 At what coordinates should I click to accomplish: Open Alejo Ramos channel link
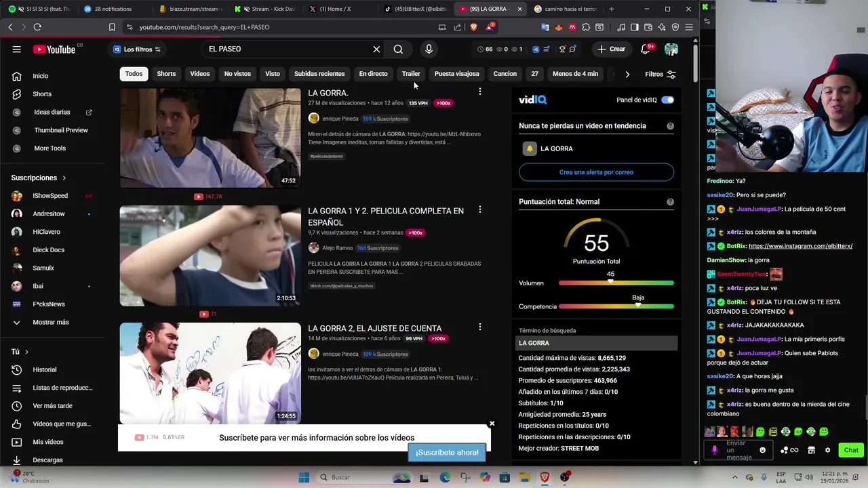(x=337, y=248)
